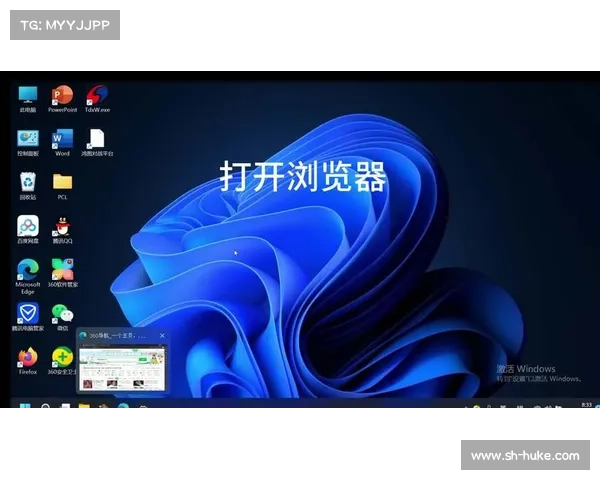Open the 360安全卫士 green plus icon
Viewport: 600px width, 480px height.
click(62, 361)
